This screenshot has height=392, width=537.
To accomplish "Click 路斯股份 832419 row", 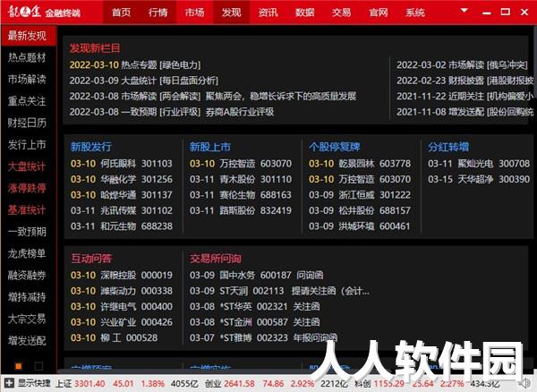I will pyautogui.click(x=241, y=210).
